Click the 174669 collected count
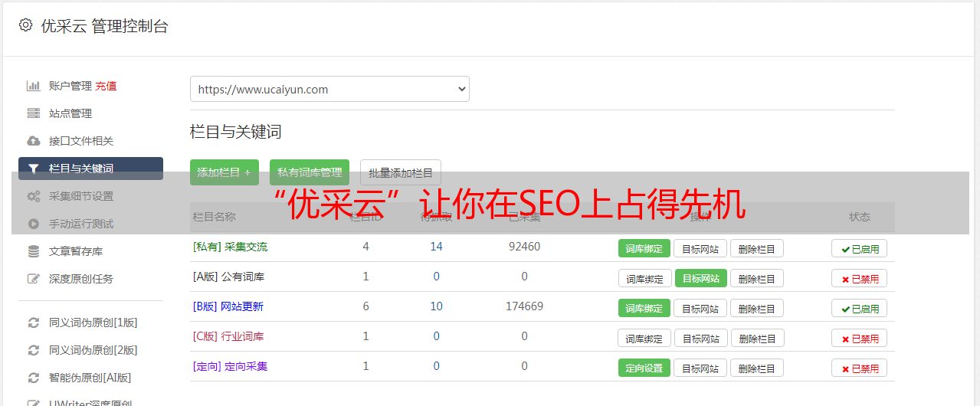The height and width of the screenshot is (406, 980). coord(524,306)
